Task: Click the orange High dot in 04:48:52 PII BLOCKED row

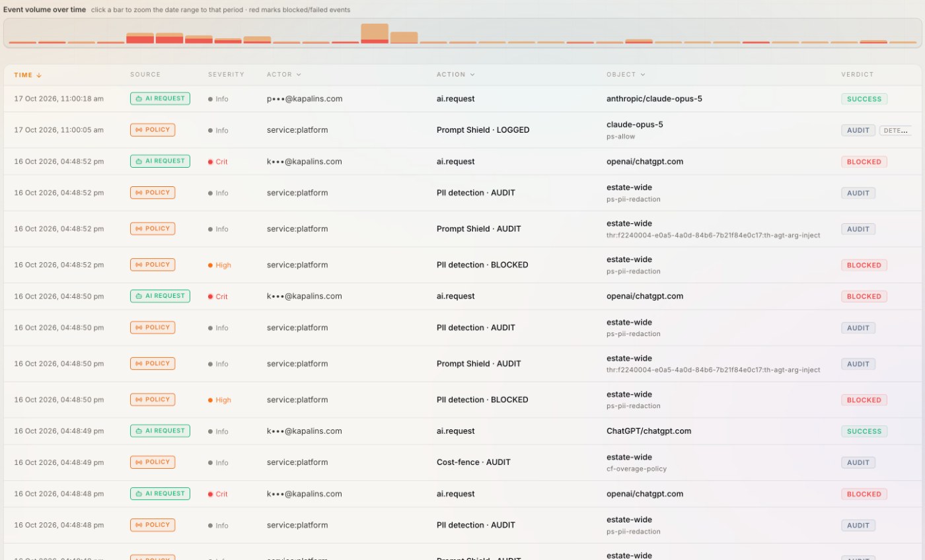Action: tap(210, 265)
